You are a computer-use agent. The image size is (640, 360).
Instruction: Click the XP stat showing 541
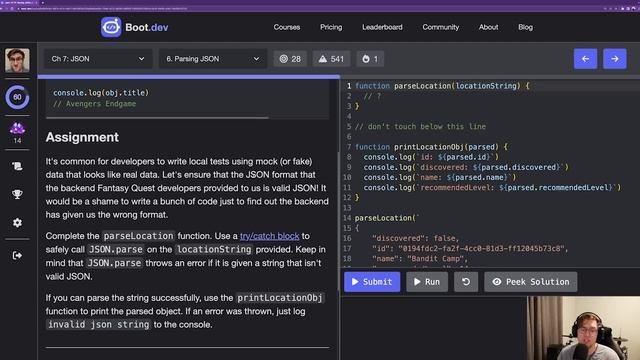point(331,59)
